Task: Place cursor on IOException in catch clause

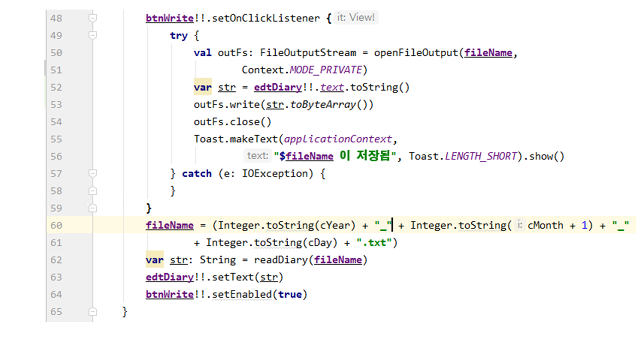Action: coord(274,173)
